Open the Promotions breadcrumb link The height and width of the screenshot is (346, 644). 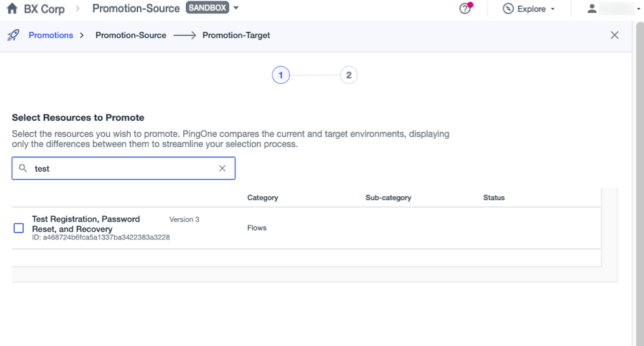[51, 36]
